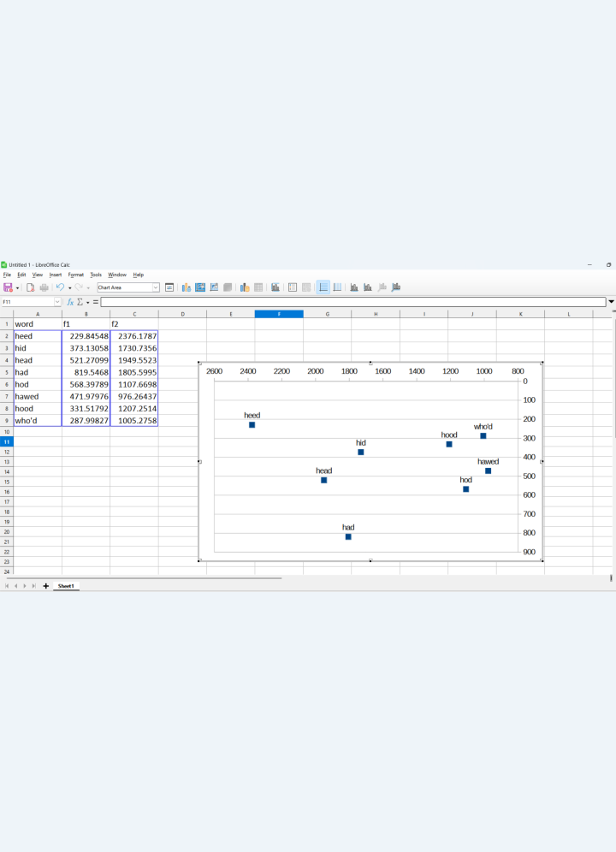Open the Format menu
The width and height of the screenshot is (616, 852).
tap(76, 275)
